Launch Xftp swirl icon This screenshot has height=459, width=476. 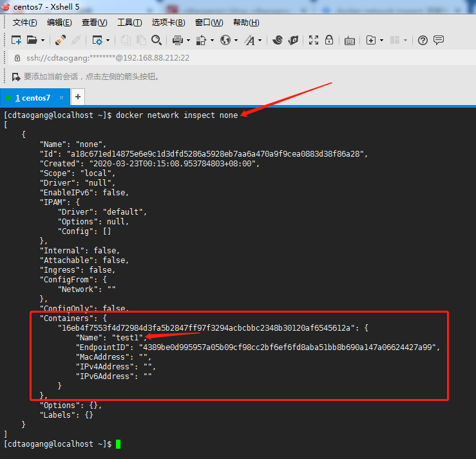pos(278,40)
